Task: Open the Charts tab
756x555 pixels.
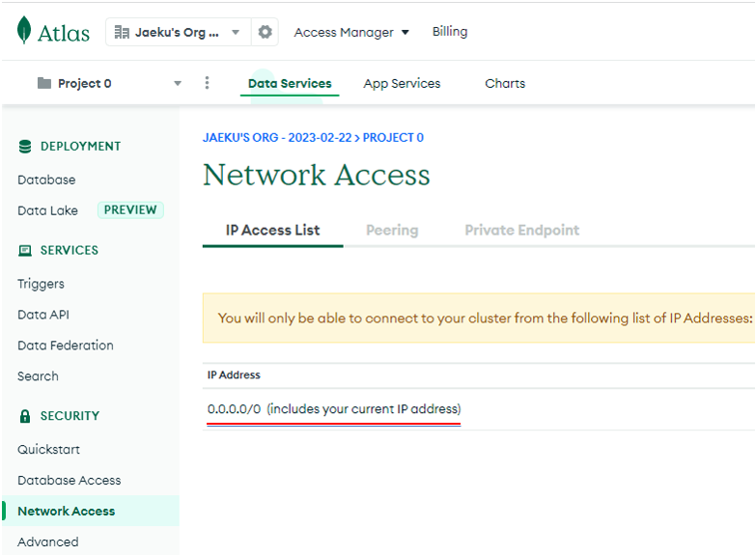Action: (505, 83)
